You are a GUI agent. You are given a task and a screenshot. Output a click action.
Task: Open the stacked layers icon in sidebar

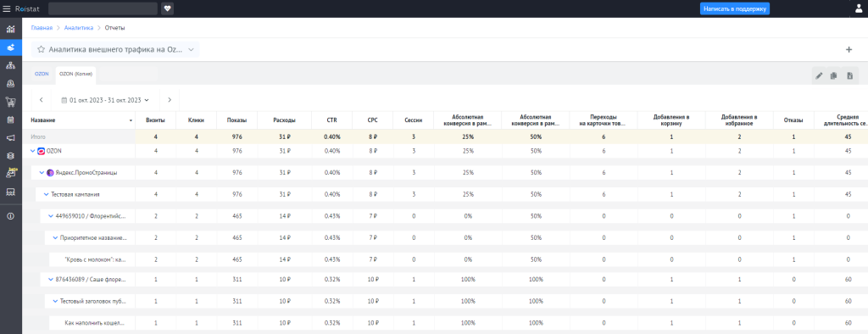point(10,156)
